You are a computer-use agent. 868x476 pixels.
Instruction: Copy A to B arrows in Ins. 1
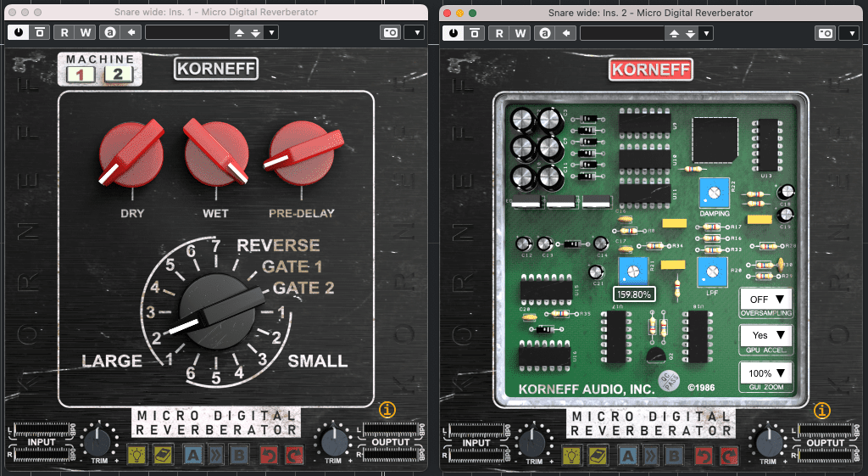[x=216, y=455]
